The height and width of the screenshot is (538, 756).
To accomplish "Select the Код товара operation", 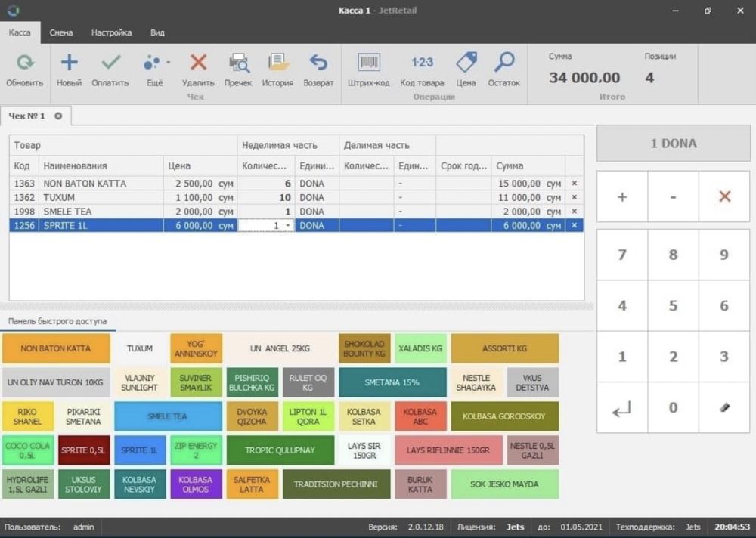I will 422,70.
